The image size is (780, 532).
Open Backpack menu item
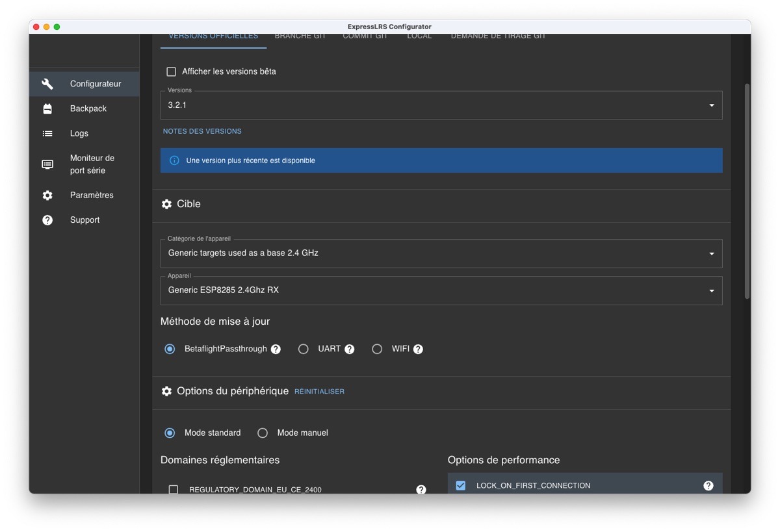click(x=84, y=108)
